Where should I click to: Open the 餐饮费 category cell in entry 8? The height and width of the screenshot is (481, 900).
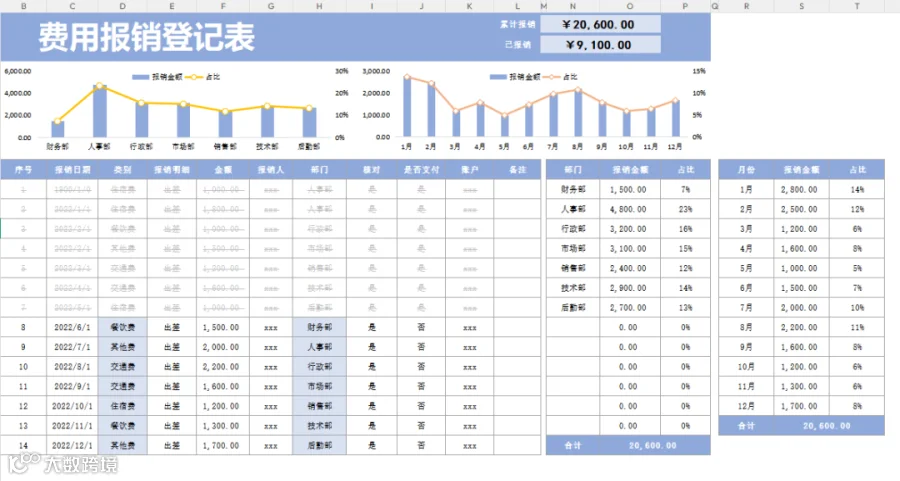pos(123,327)
